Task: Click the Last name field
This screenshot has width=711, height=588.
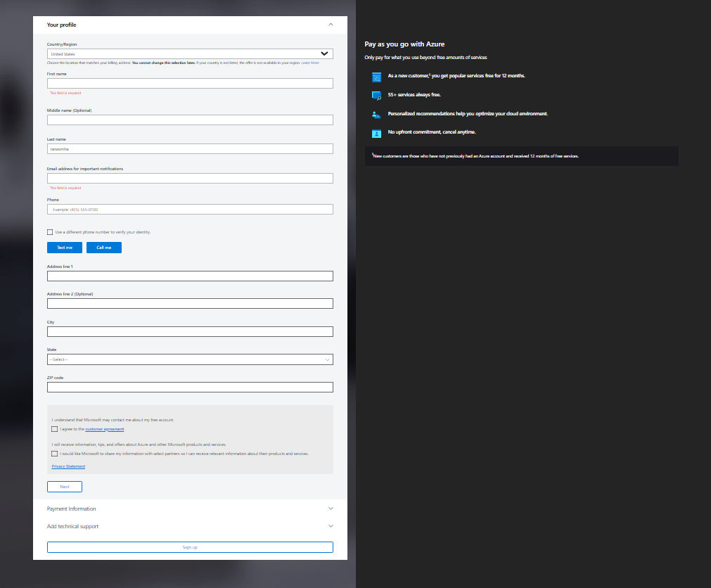Action: [x=190, y=148]
